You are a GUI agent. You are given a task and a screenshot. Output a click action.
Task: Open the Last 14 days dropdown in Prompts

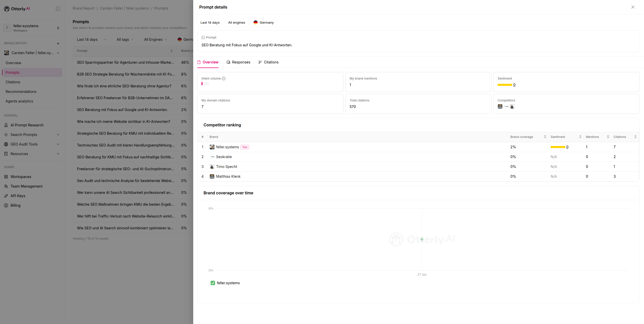[x=91, y=40]
